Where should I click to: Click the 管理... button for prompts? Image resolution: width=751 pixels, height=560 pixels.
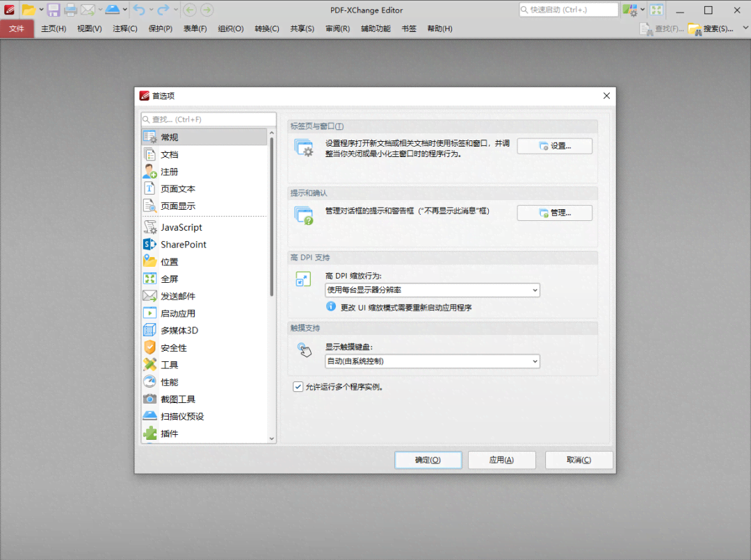click(x=554, y=213)
